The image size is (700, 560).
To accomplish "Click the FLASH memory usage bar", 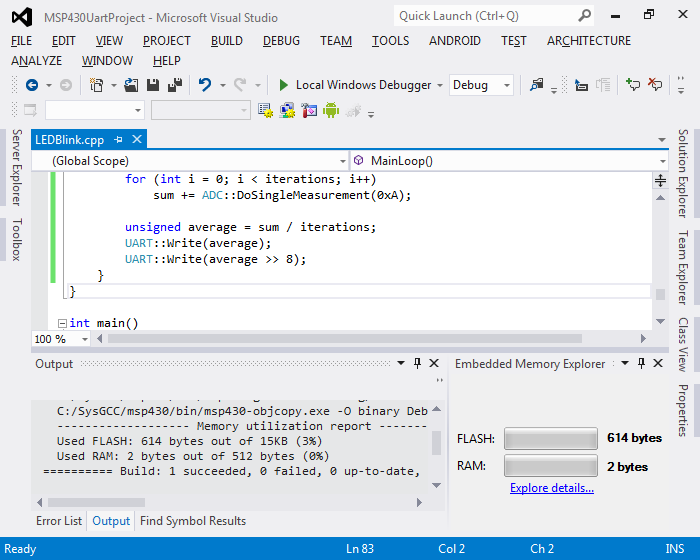I will pos(550,438).
